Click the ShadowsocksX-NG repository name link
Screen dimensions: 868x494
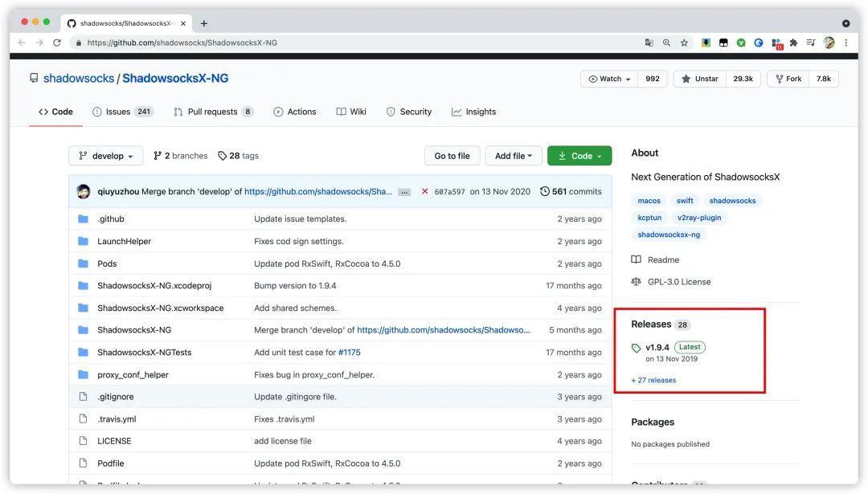click(x=175, y=79)
